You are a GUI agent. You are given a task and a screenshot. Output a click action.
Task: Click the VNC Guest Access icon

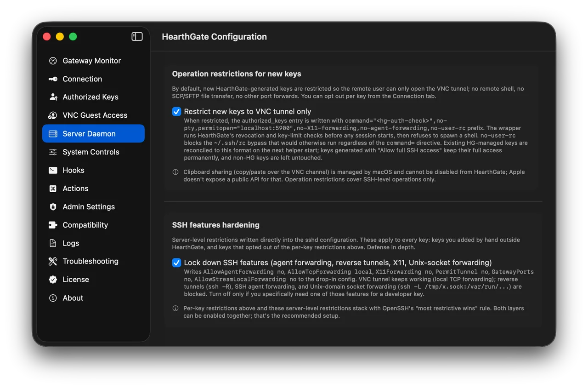coord(53,115)
